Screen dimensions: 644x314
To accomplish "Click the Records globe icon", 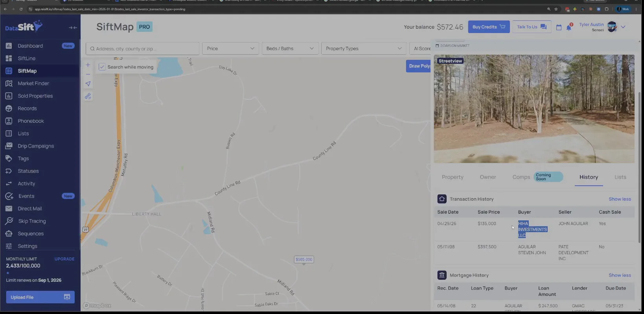I will [9, 108].
